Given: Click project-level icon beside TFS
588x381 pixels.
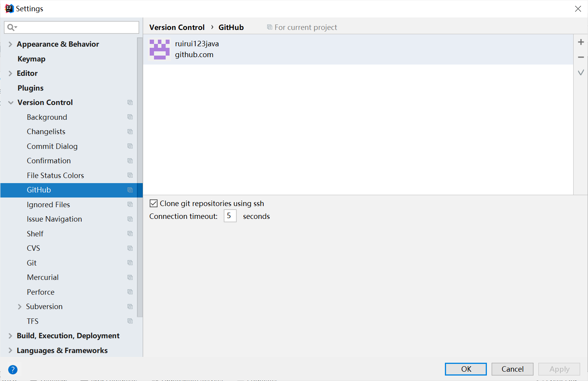Looking at the screenshot, I should coord(130,321).
